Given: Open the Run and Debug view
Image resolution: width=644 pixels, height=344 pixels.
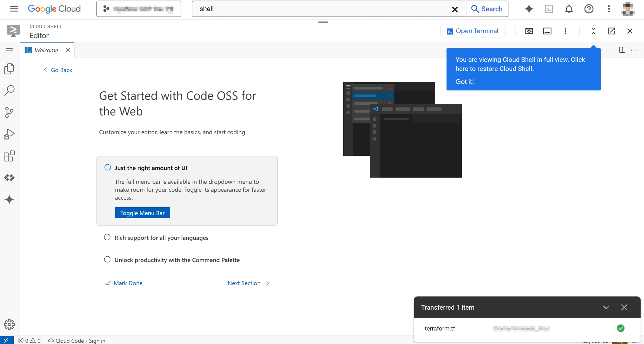Looking at the screenshot, I should 9,134.
